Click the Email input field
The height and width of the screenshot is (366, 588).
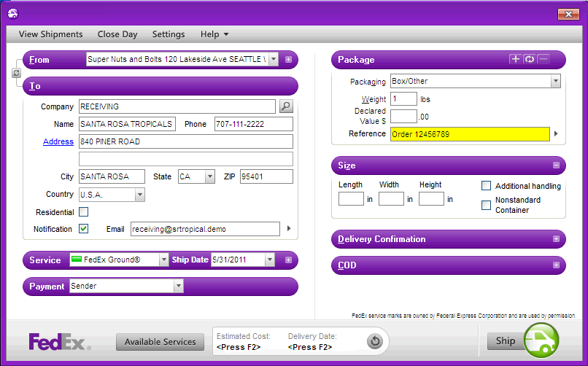click(x=205, y=229)
